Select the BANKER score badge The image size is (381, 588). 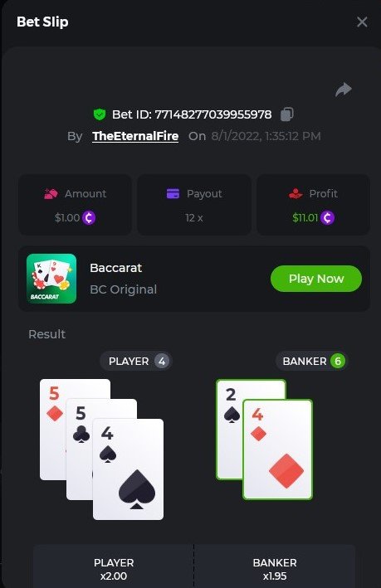pos(338,361)
